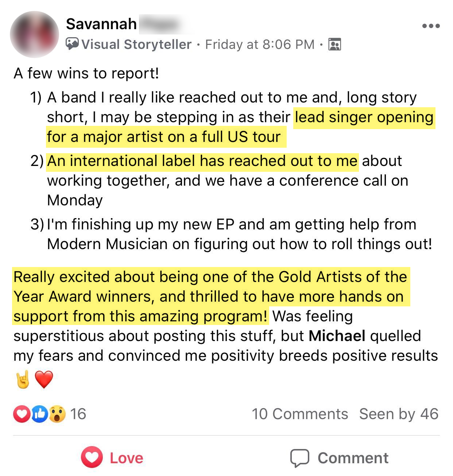This screenshot has height=476, width=453.
Task: Click the Visual Storyteller badge icon
Action: [x=72, y=44]
